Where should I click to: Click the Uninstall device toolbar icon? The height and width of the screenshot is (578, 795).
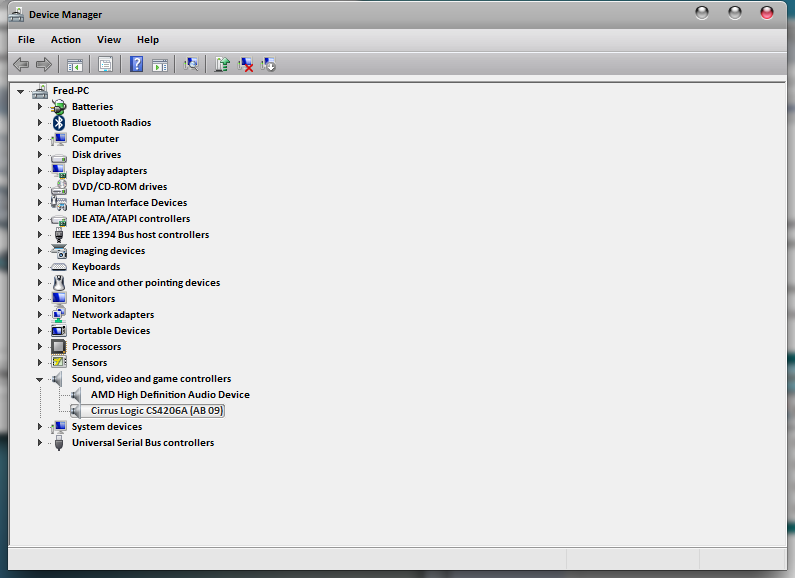(246, 64)
